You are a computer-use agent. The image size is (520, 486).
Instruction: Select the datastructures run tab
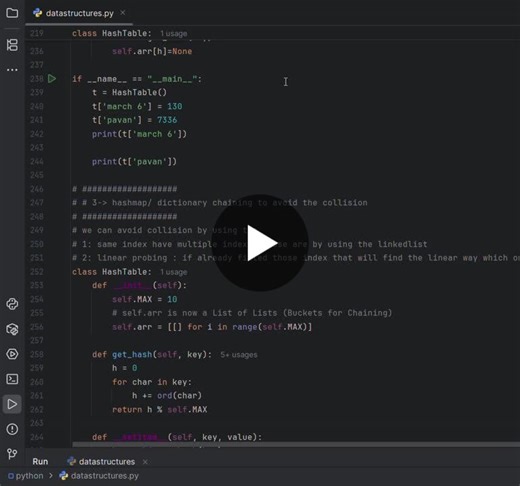click(x=101, y=462)
